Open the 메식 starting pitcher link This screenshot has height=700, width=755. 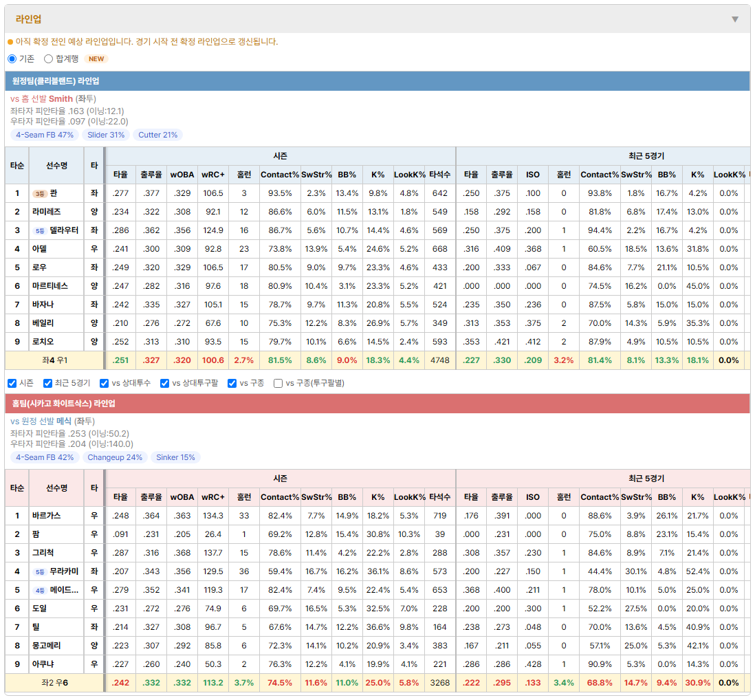(63, 422)
